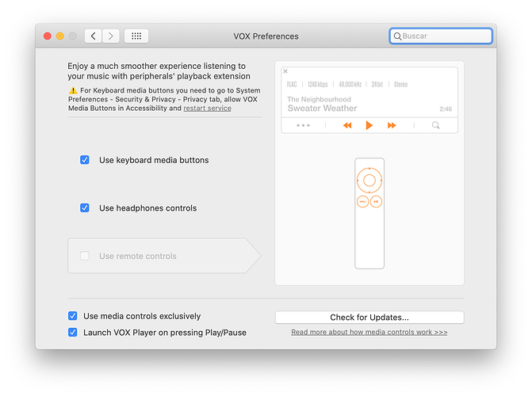
Task: Click the Buscar search field
Action: click(x=441, y=36)
